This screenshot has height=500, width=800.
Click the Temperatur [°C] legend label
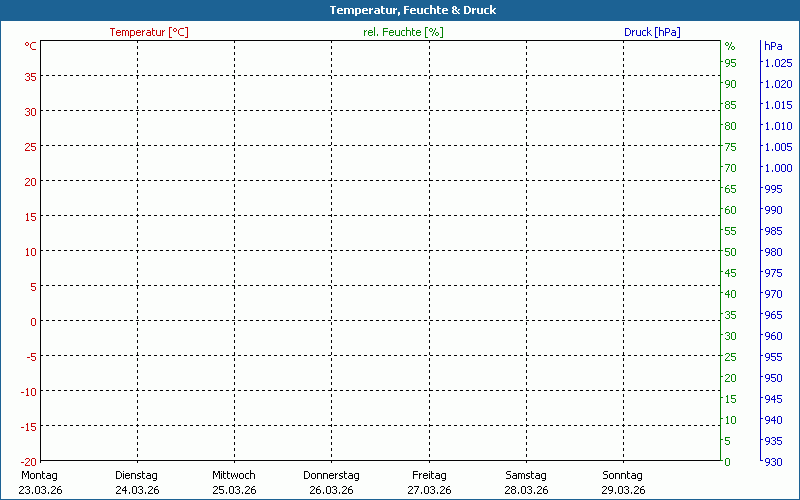tap(149, 32)
